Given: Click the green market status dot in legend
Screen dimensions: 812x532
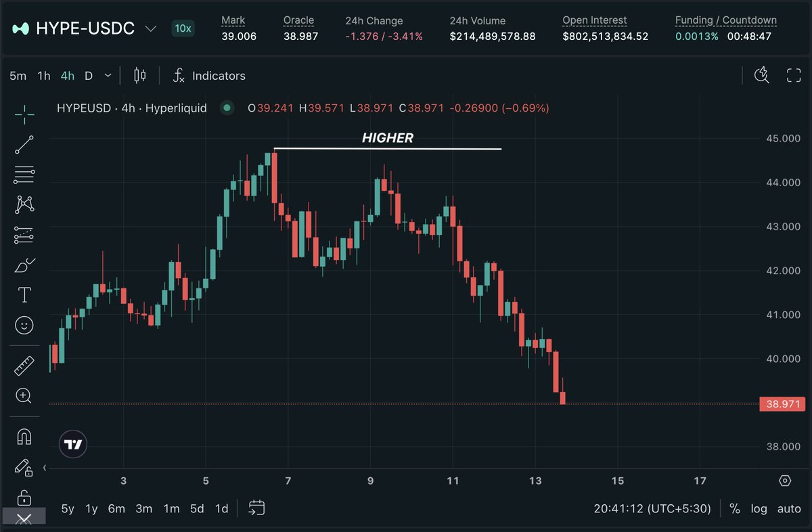Looking at the screenshot, I should pos(227,108).
